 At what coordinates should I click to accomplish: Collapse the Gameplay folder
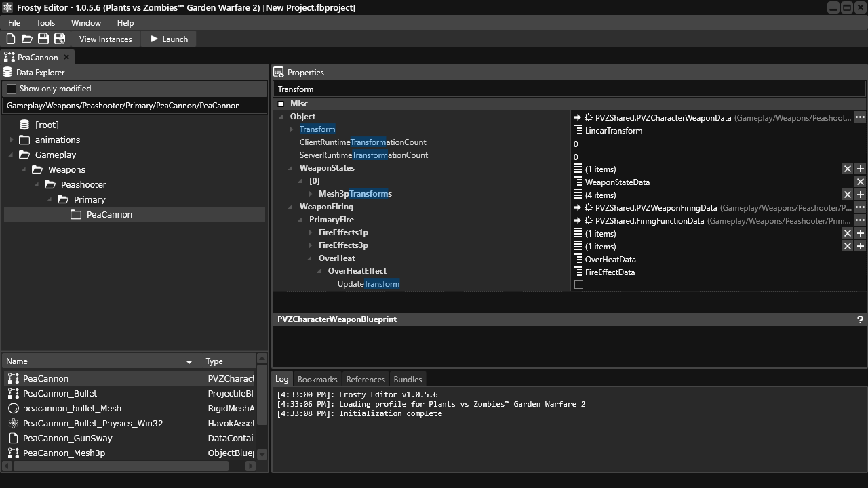12,155
